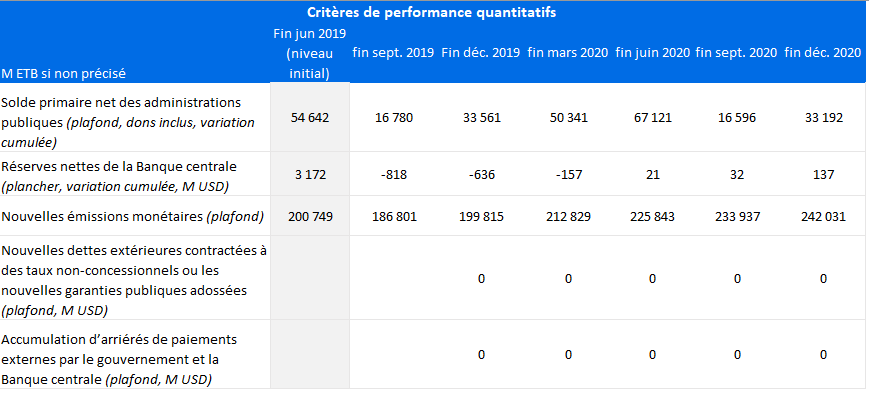Select the 'Nouvelles émissions monétaires (plafond)' row label

point(132,217)
